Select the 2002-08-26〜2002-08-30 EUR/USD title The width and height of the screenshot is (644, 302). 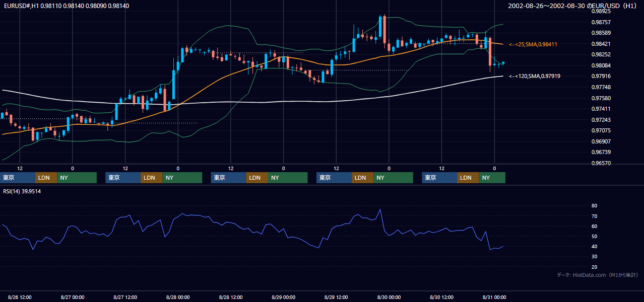tap(573, 6)
